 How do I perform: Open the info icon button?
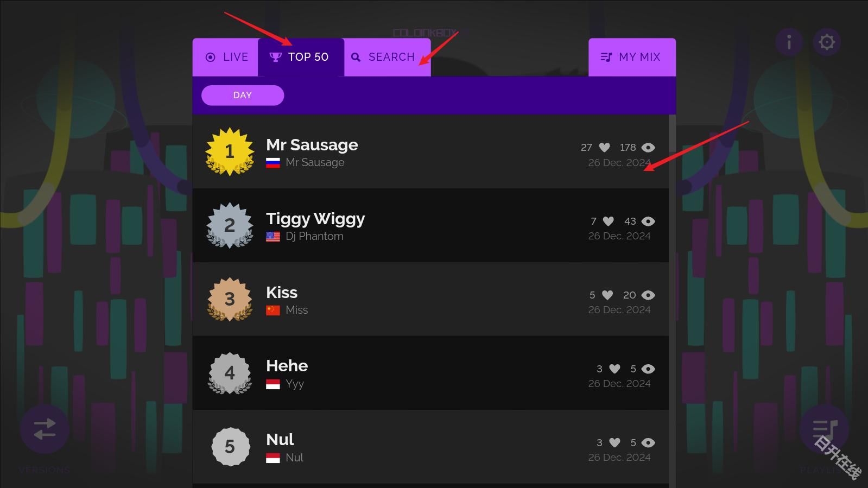click(789, 42)
